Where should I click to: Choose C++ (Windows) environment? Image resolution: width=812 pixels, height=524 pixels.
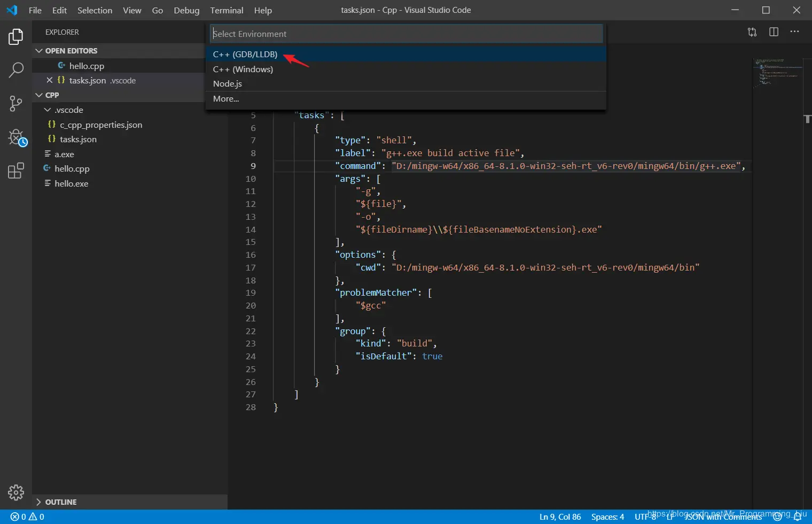click(406, 69)
